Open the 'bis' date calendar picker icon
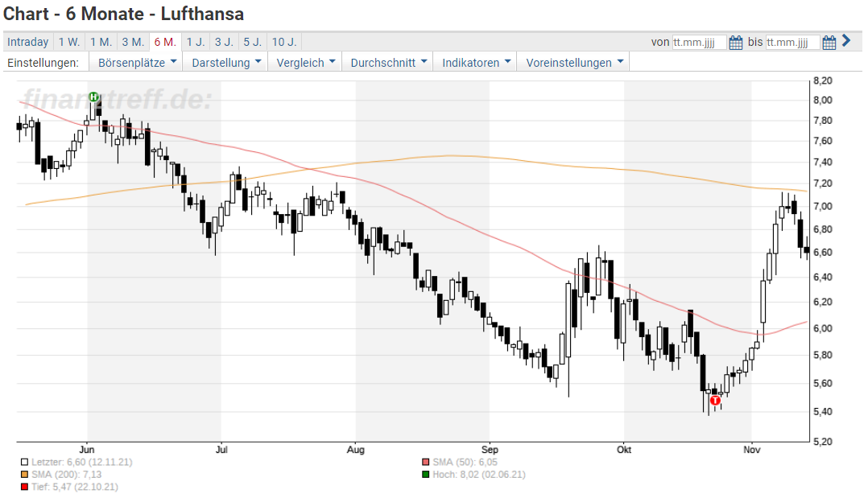This screenshot has height=494, width=868. pos(829,43)
